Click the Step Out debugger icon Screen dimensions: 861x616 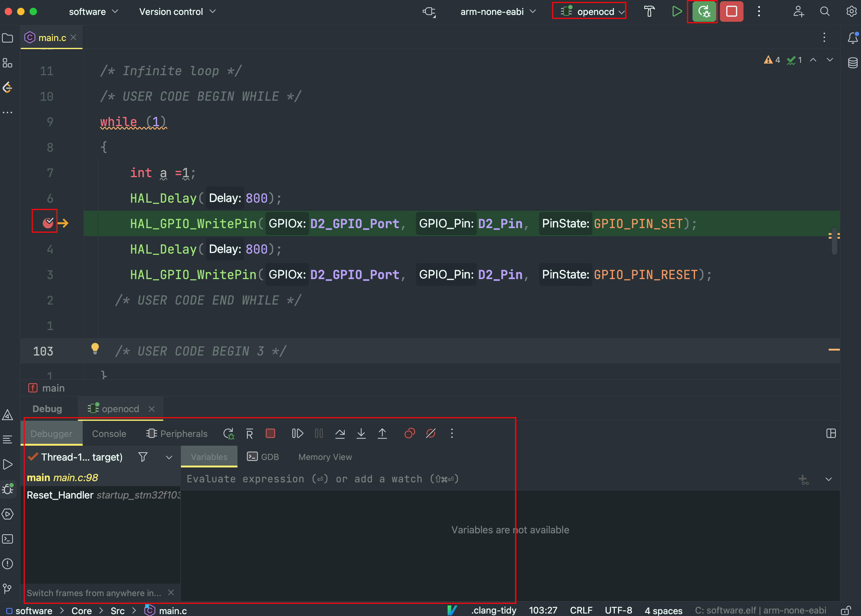click(382, 434)
